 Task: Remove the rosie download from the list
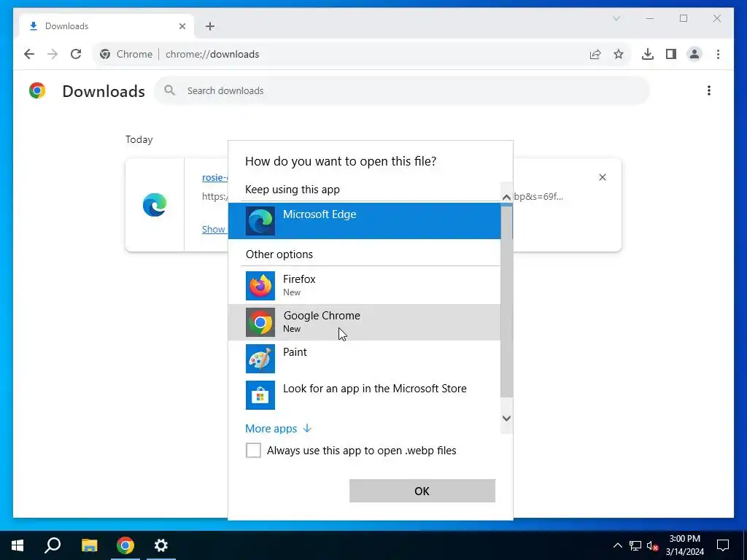(602, 177)
